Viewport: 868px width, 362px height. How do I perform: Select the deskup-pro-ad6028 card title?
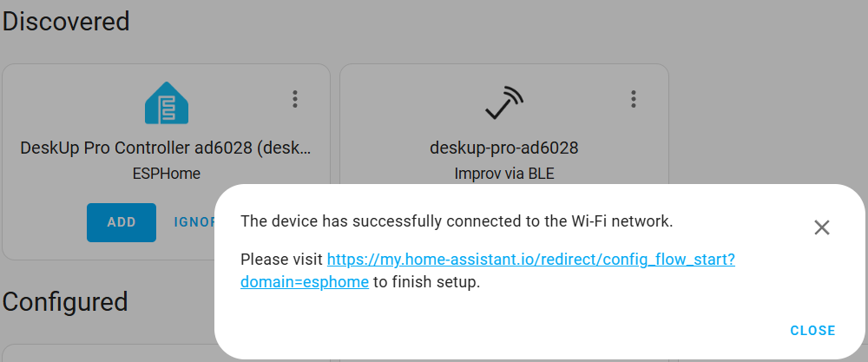click(x=504, y=148)
